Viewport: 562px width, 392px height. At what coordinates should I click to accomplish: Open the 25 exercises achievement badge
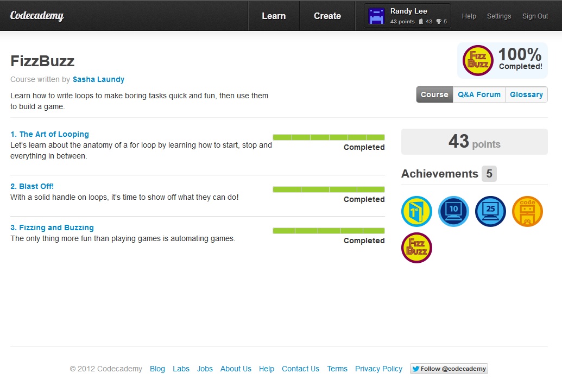pyautogui.click(x=490, y=212)
